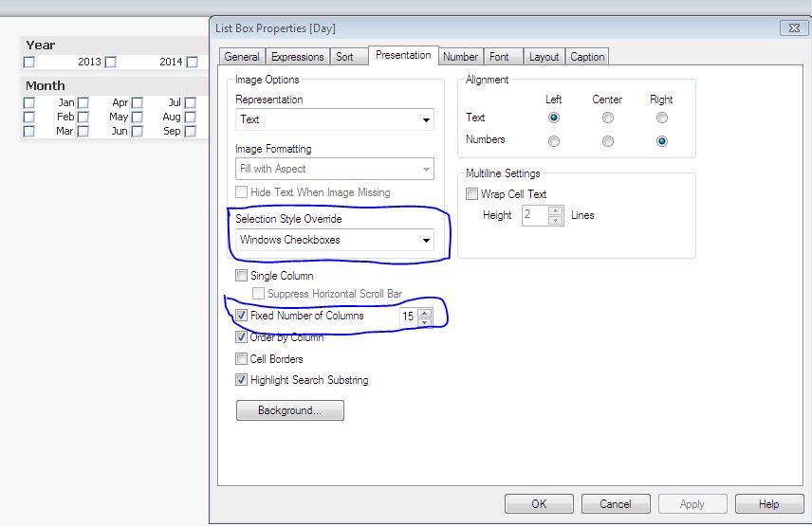Select Center alignment for Text
This screenshot has width=812, height=526.
[608, 118]
